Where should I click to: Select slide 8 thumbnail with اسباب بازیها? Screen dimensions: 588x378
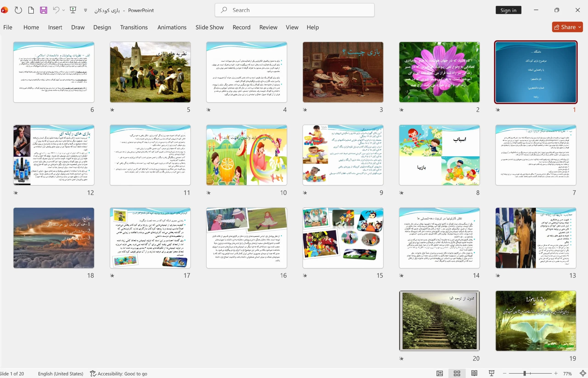(x=439, y=155)
